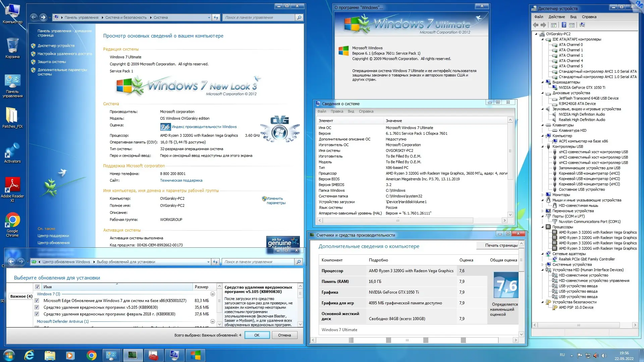This screenshot has height=362, width=644.
Task: Open the Правка menu in Сведения о системе
Action: pos(337,111)
